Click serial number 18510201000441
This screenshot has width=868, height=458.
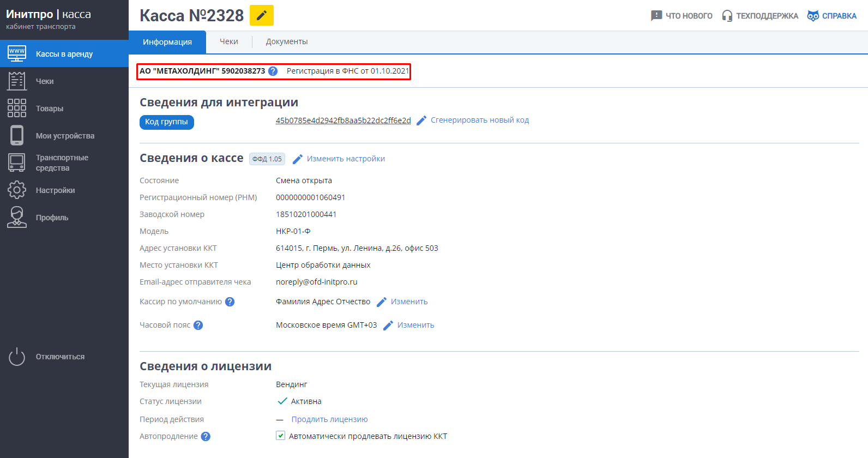(x=306, y=214)
